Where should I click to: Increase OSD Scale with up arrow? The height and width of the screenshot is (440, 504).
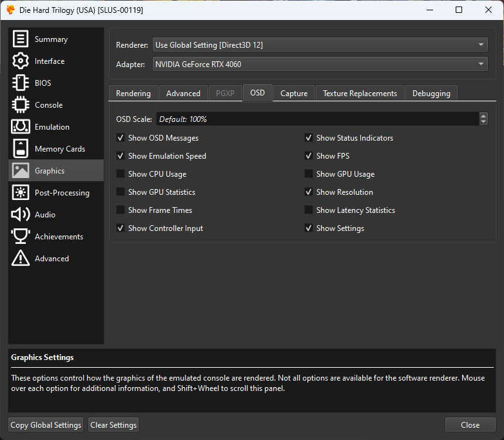[483, 116]
